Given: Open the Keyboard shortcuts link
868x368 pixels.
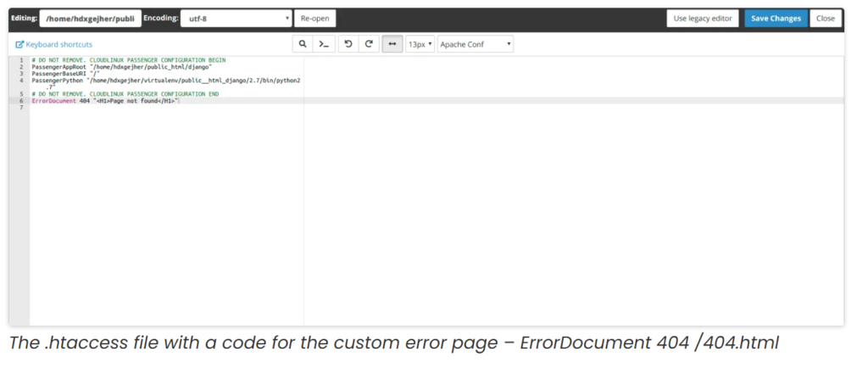Looking at the screenshot, I should tap(53, 44).
